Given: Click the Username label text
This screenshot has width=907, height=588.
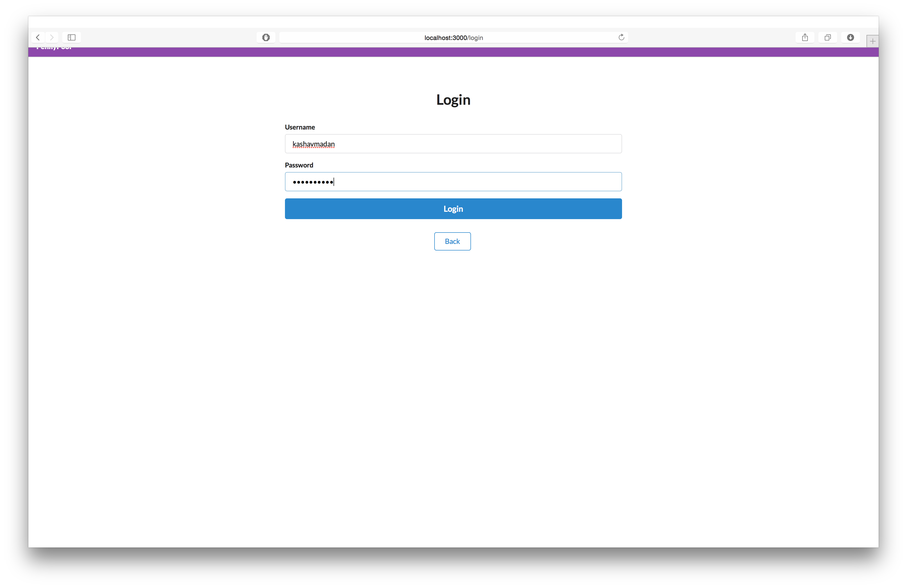Looking at the screenshot, I should click(300, 127).
